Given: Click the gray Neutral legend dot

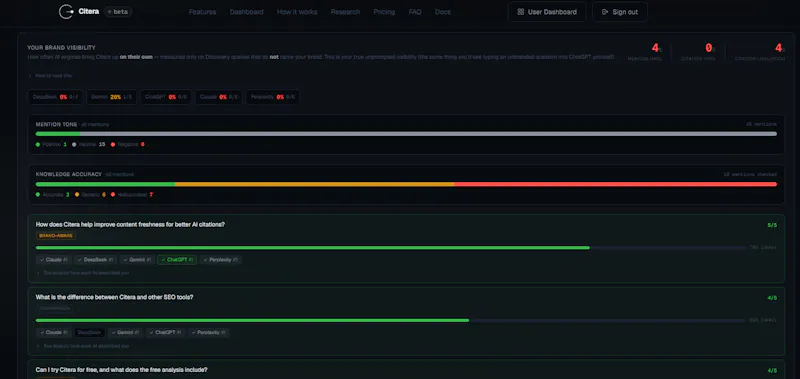Looking at the screenshot, I should (x=74, y=144).
